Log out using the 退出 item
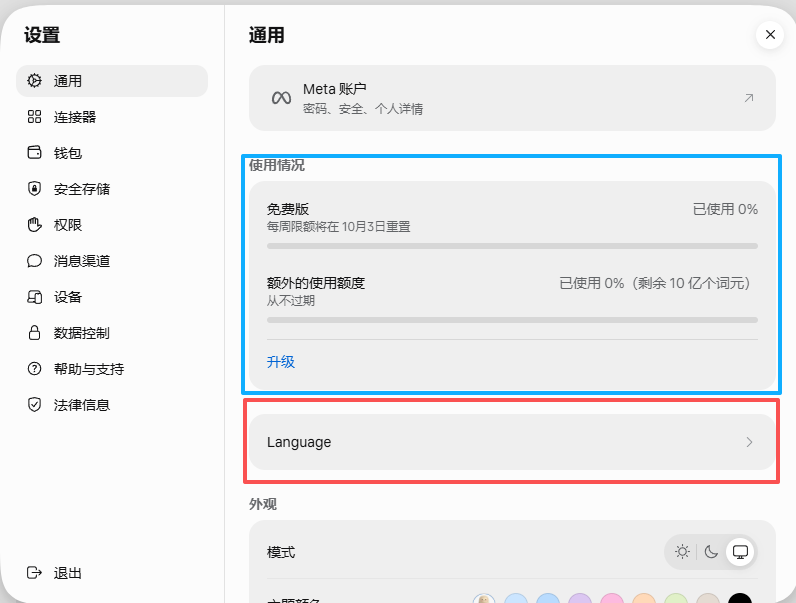Image resolution: width=796 pixels, height=603 pixels. click(112, 573)
